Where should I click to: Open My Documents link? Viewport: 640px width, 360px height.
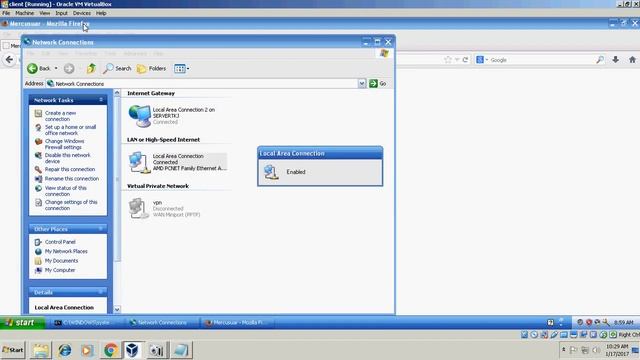coord(61,260)
